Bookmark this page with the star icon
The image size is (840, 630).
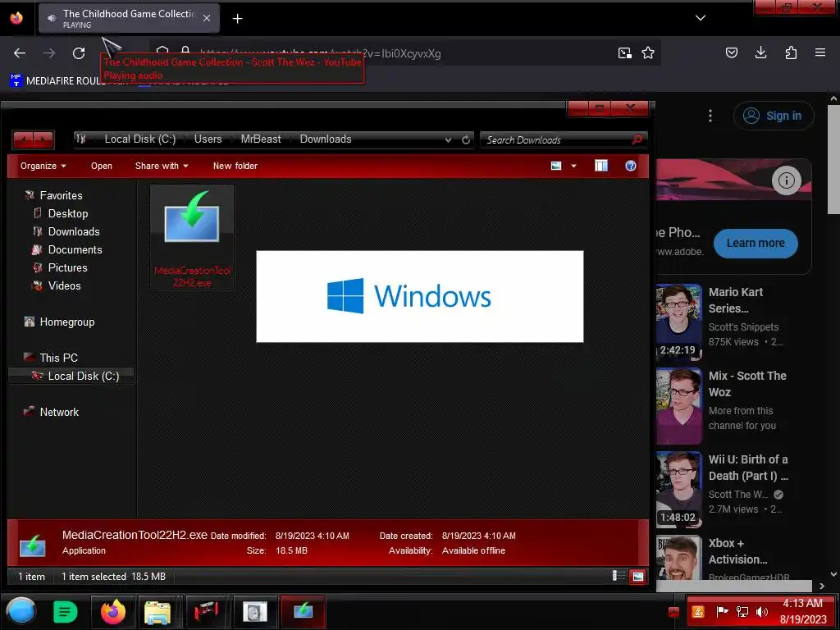[648, 53]
